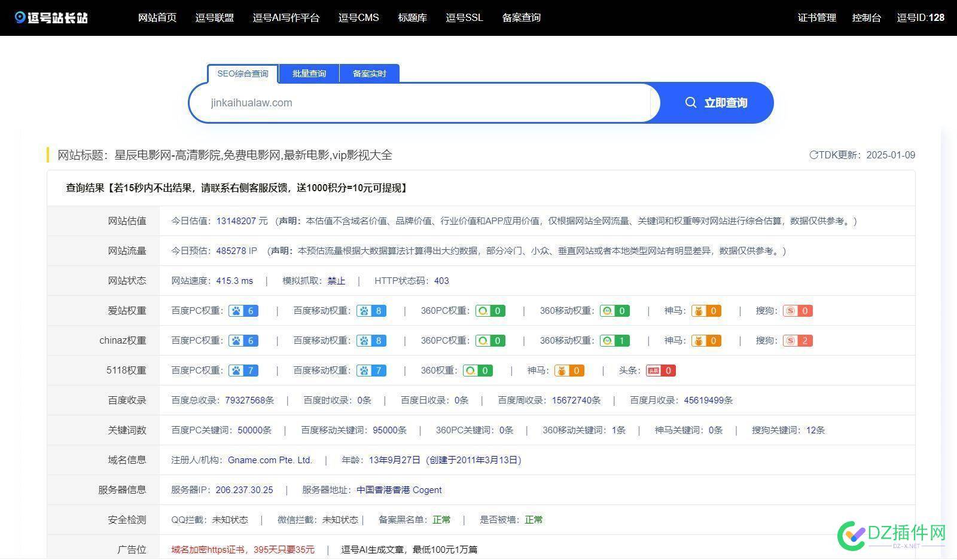The height and width of the screenshot is (560, 957).
Task: Open 标题库 navigation item
Action: [413, 18]
